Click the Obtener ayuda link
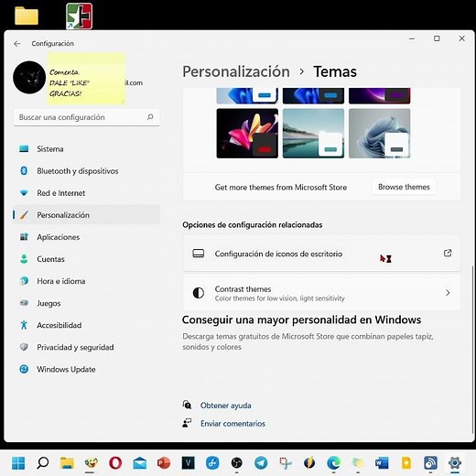476x476 pixels. [226, 406]
